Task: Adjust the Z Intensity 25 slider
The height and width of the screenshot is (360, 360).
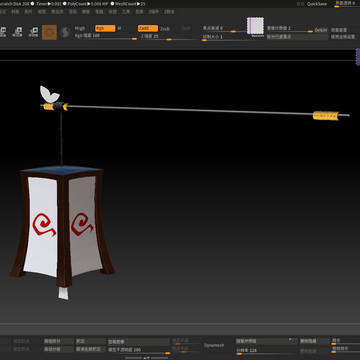Action: tap(169, 36)
